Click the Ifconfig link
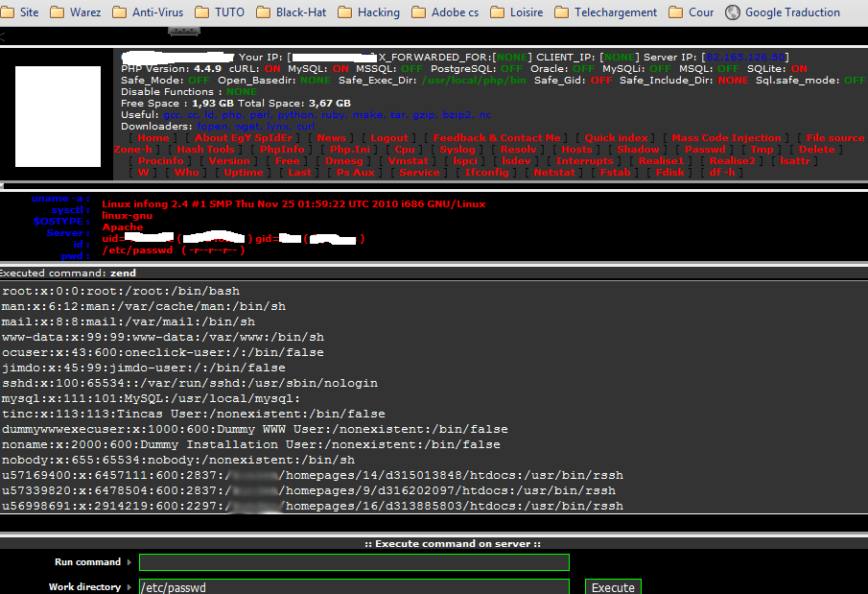The width and height of the screenshot is (868, 594). (486, 173)
